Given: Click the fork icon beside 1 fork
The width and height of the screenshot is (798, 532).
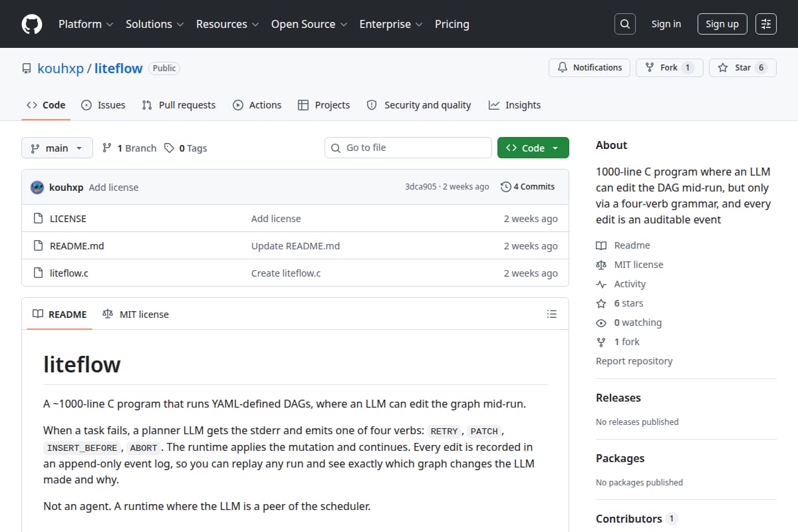Looking at the screenshot, I should tap(601, 342).
